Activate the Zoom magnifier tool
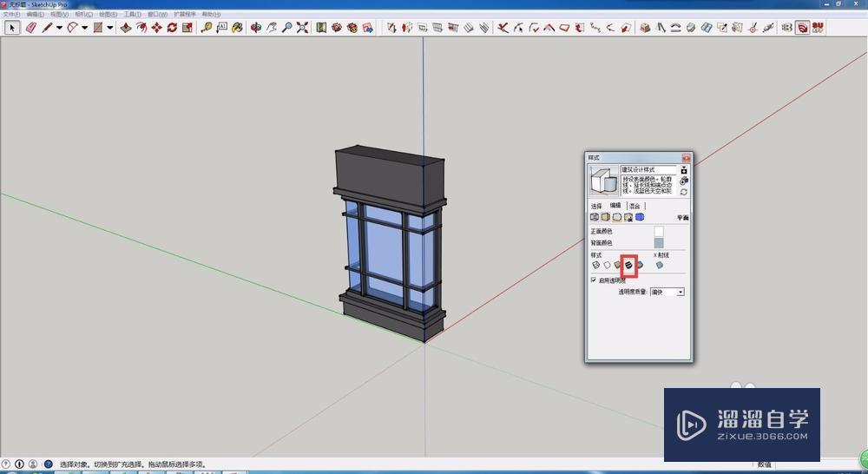868x474 pixels. 286,27
